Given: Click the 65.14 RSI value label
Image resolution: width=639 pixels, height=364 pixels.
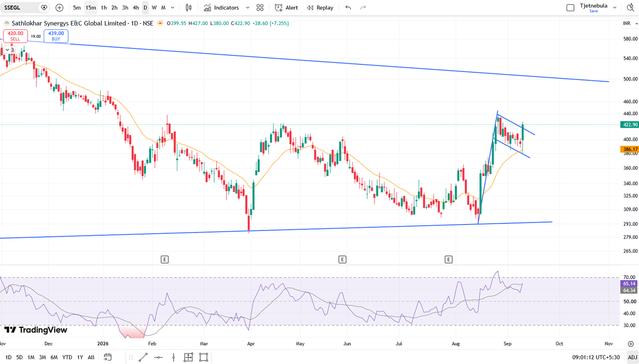Looking at the screenshot, I should click(x=629, y=284).
